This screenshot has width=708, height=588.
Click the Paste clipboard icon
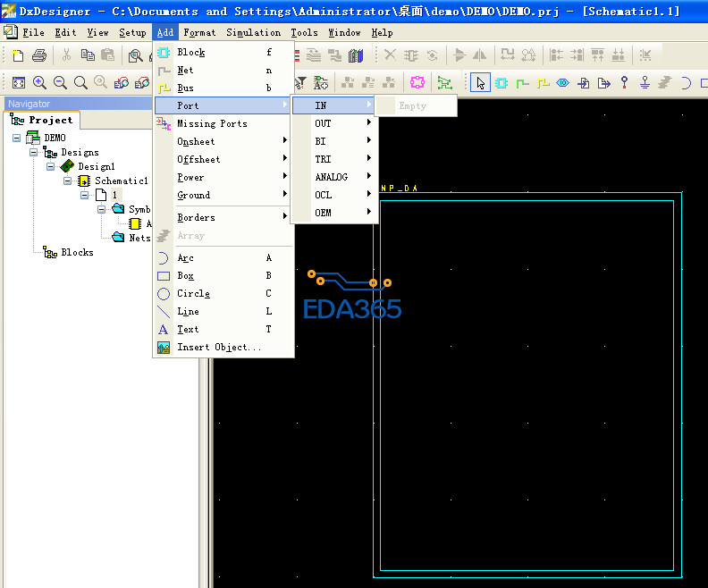tap(107, 55)
